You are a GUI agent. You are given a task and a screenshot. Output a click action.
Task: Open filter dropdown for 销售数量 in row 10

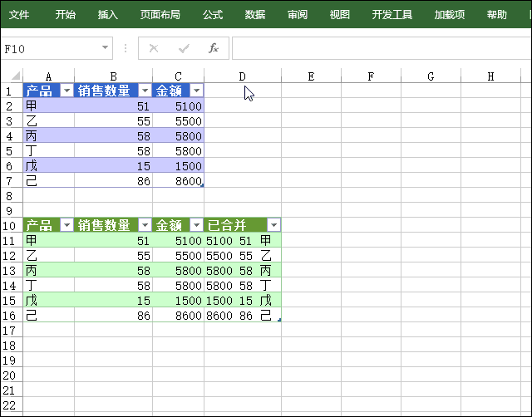tap(145, 225)
